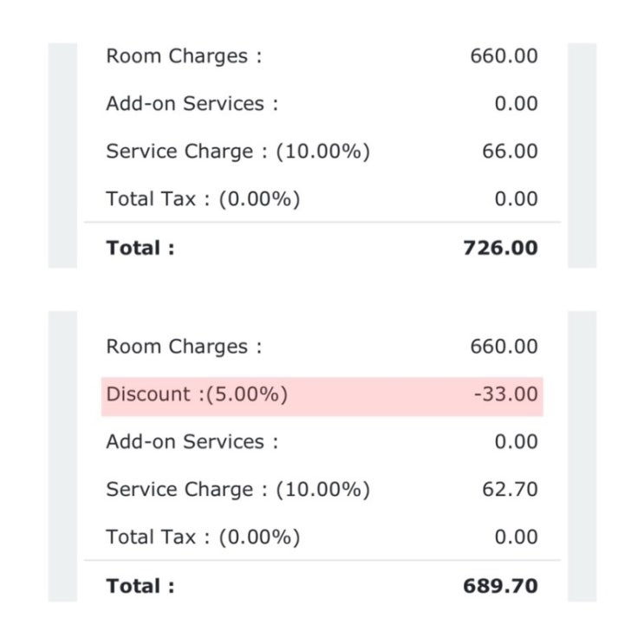Click the 66.00 service charge value

point(510,152)
